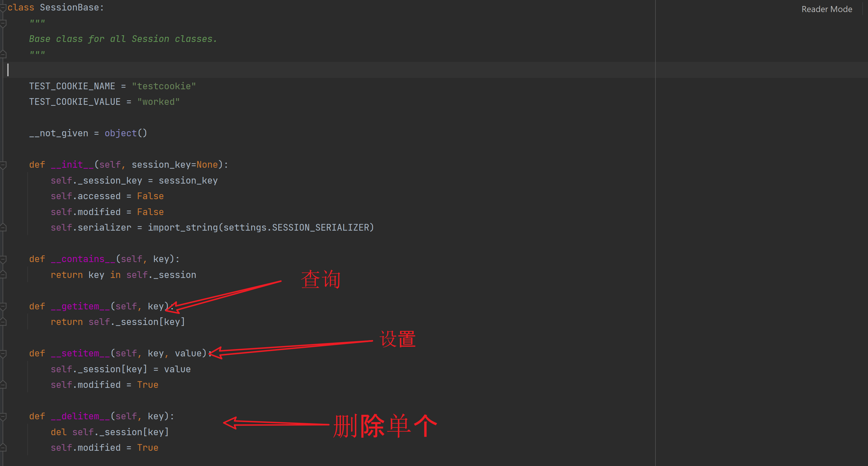Click the "worked" string literal
868x466 pixels.
tap(158, 102)
